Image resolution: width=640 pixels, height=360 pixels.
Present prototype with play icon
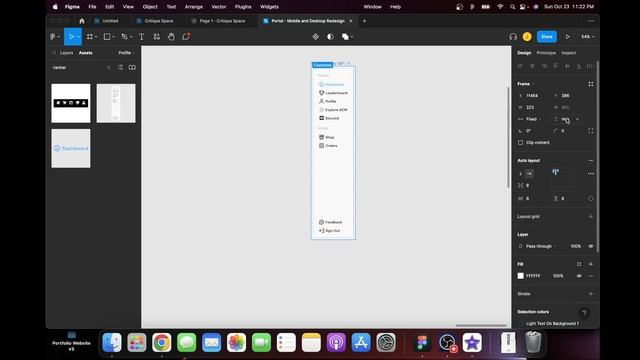pyautogui.click(x=568, y=37)
